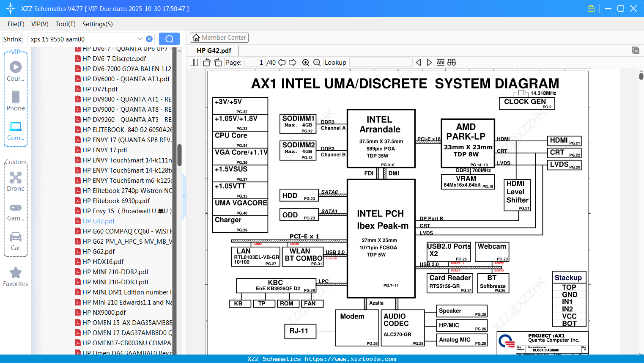
Task: Go to the previous page arrow
Action: pos(282,63)
